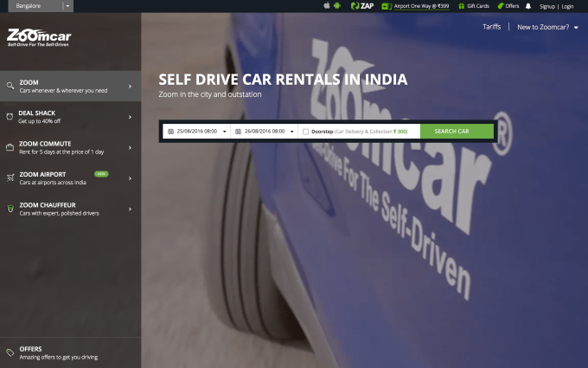The image size is (588, 368).
Task: Tick the Doorstep delivery checkbox
Action: tap(305, 132)
